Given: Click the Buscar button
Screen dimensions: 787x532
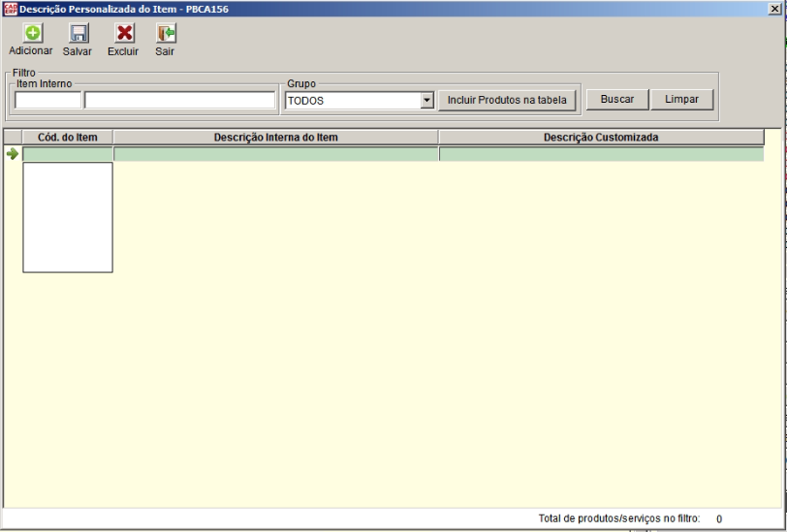Looking at the screenshot, I should pyautogui.click(x=617, y=100).
